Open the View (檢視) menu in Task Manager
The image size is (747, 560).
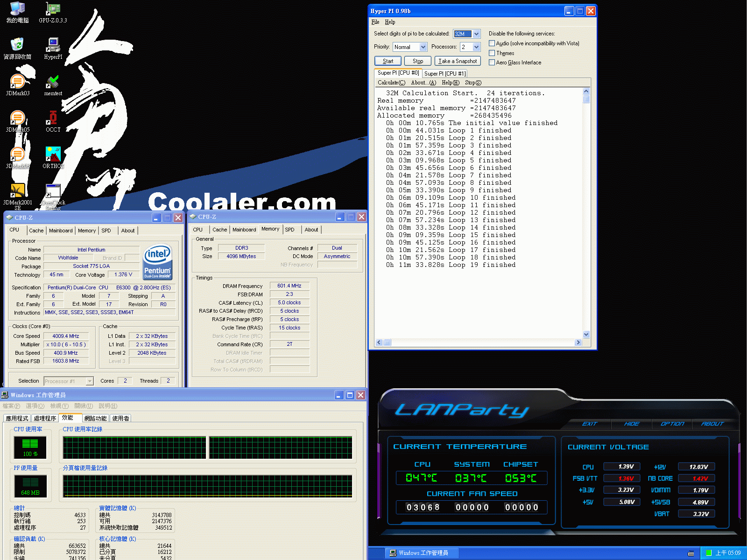(x=59, y=406)
